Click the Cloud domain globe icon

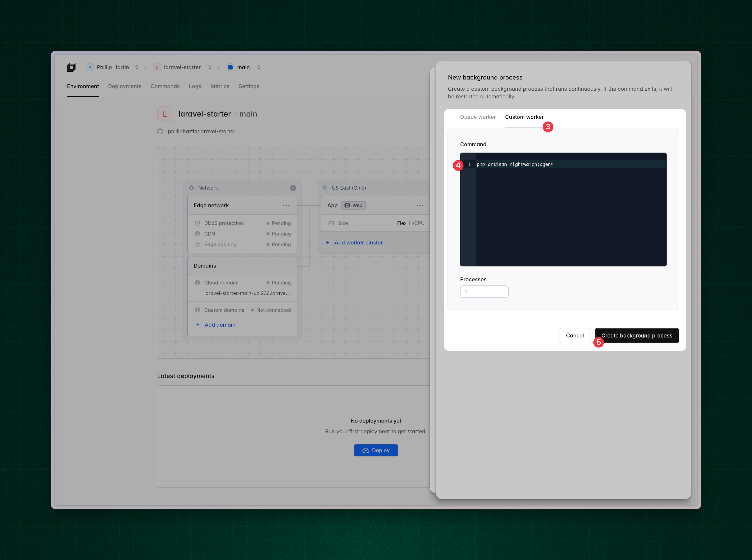tap(197, 283)
